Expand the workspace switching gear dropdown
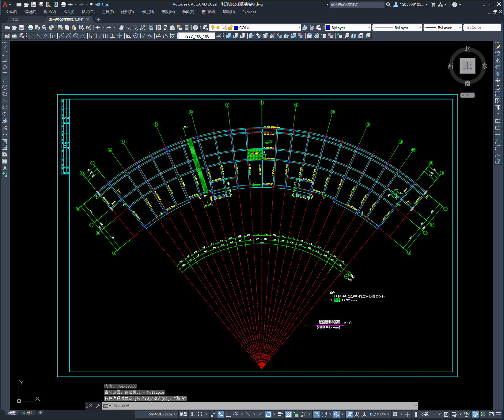Image resolution: width=504 pixels, height=420 pixels. point(401,414)
